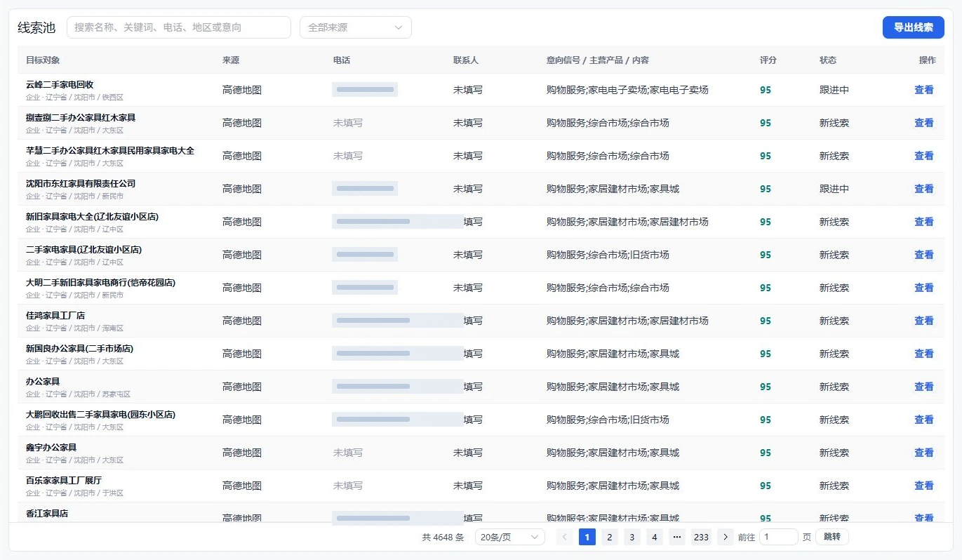Click the 评分 column header
The width and height of the screenshot is (962, 560).
click(x=768, y=60)
